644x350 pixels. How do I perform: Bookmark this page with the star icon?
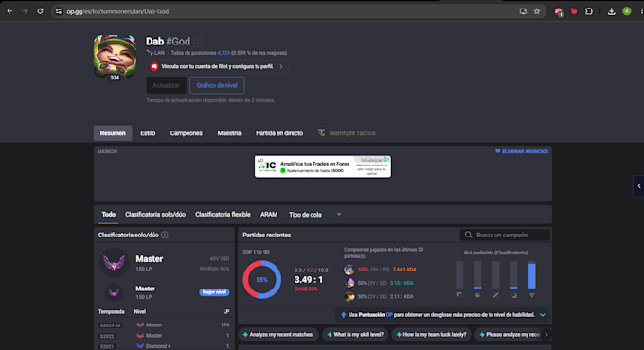click(537, 11)
